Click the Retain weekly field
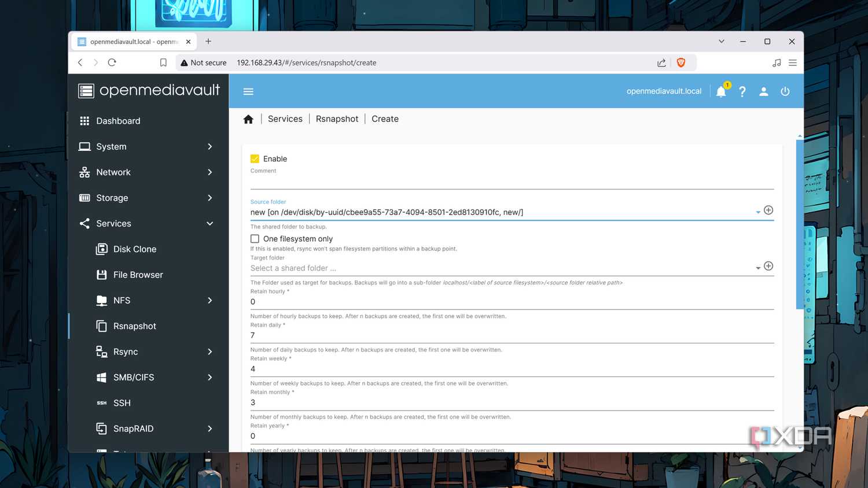Viewport: 868px width, 488px height. pyautogui.click(x=512, y=369)
